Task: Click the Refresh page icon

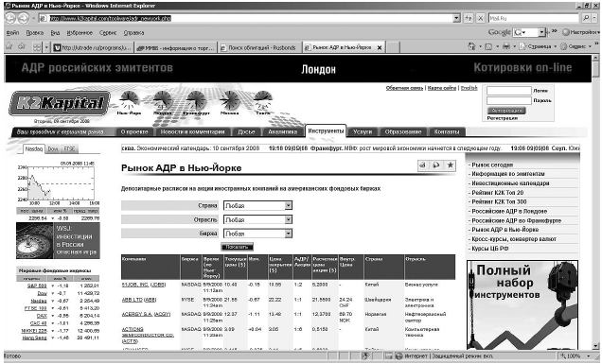Action: 469,18
